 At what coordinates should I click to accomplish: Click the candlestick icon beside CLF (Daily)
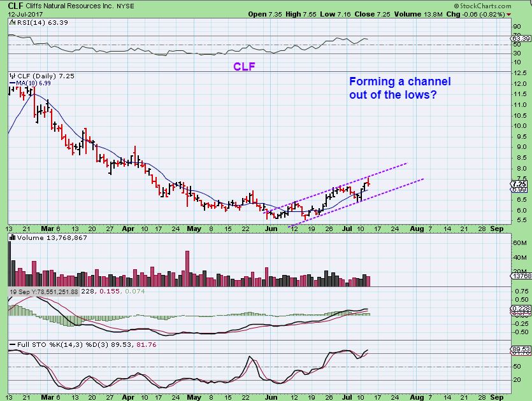[x=13, y=76]
